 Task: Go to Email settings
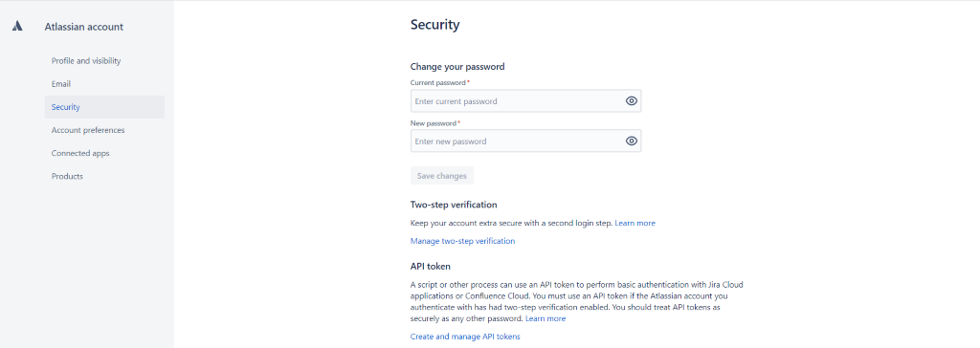61,84
